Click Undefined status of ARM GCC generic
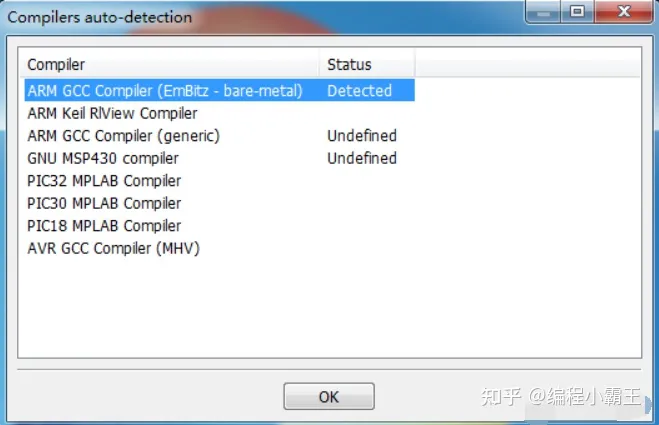The image size is (659, 425). (x=361, y=136)
